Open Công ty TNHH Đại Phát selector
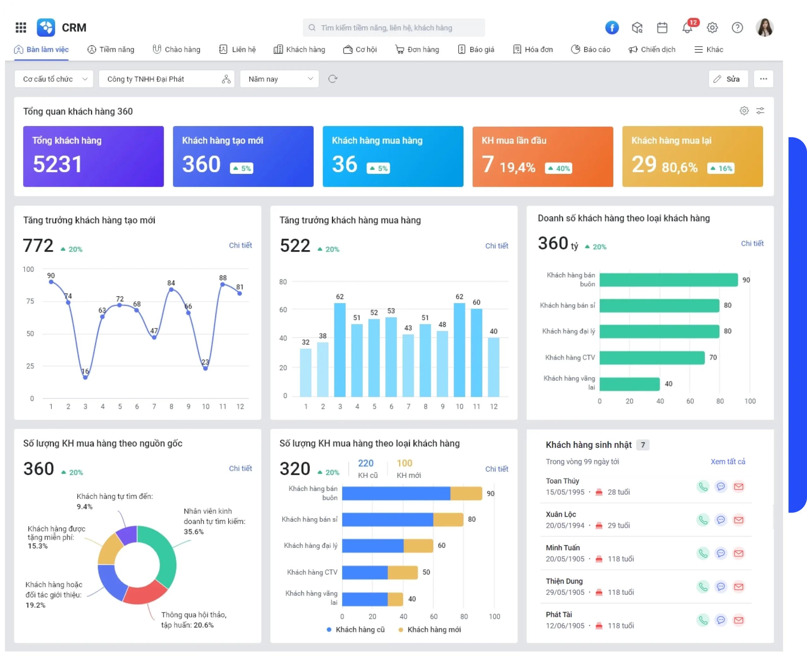 click(166, 79)
